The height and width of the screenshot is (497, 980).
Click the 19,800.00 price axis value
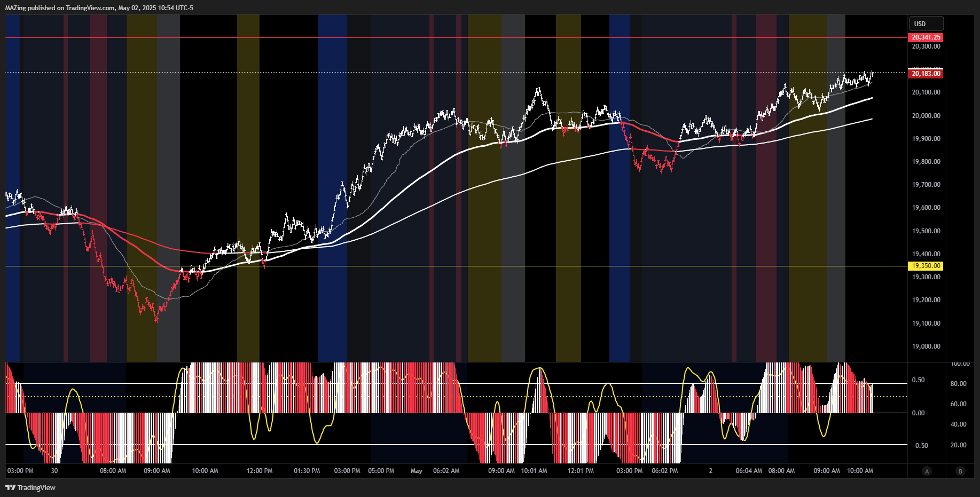click(x=926, y=162)
